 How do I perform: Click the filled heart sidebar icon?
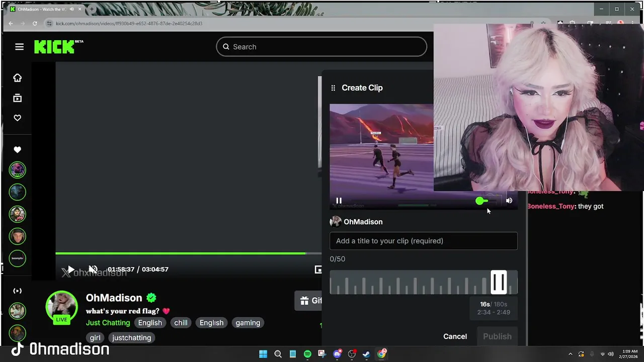[x=18, y=150]
